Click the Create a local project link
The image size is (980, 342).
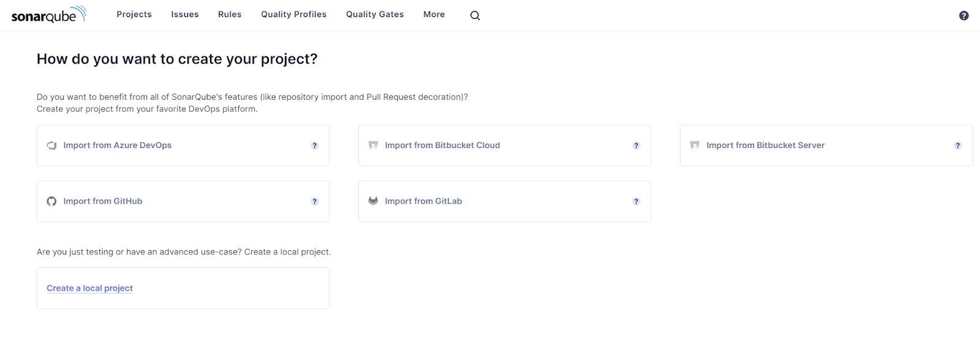point(89,288)
